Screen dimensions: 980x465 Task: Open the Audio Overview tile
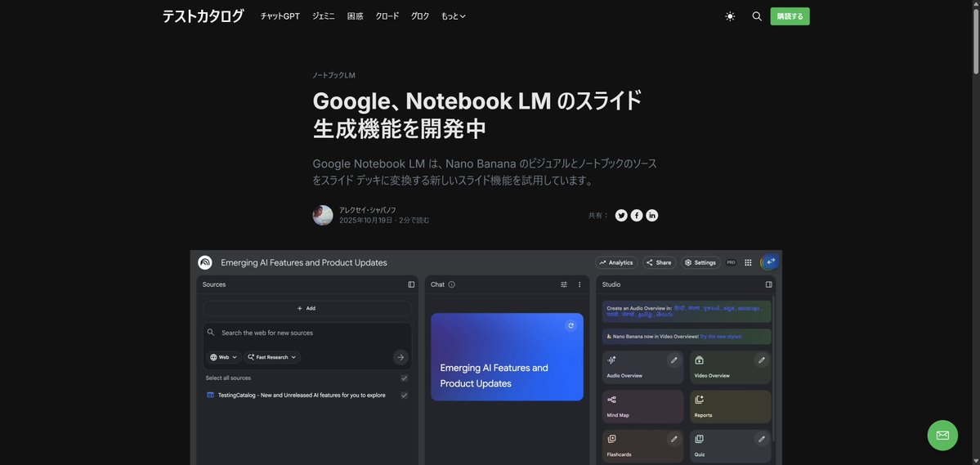(x=643, y=367)
